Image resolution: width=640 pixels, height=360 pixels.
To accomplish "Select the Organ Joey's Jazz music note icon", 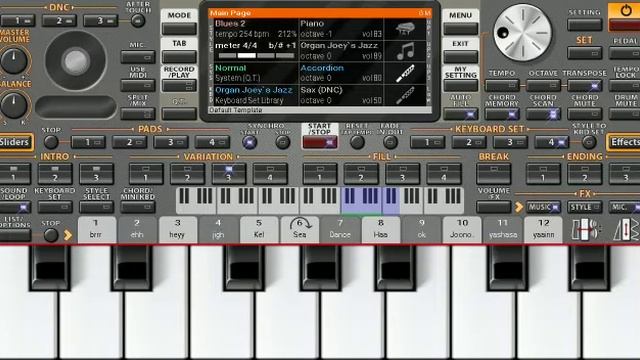I will click(405, 51).
